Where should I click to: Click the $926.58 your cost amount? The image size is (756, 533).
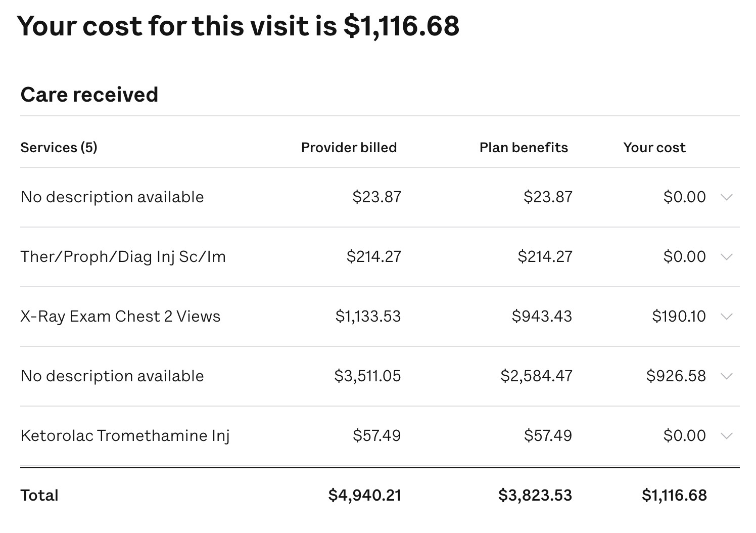(x=676, y=376)
